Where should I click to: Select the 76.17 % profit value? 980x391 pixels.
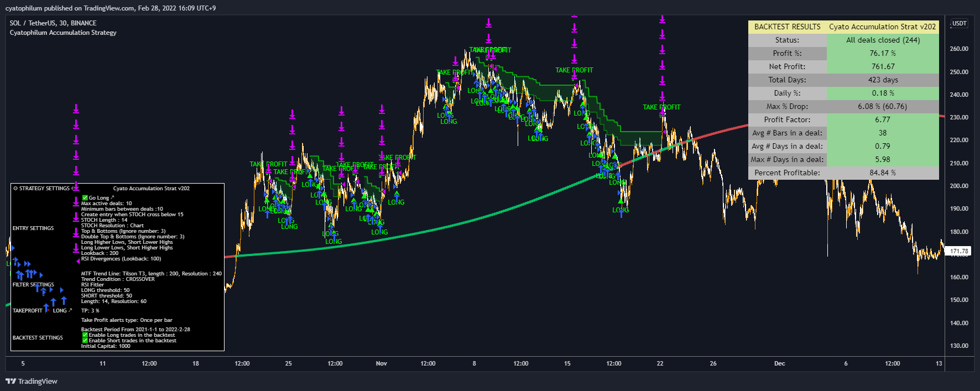tap(883, 53)
